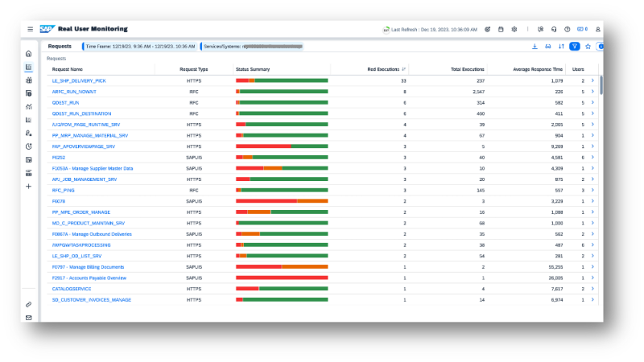The image size is (644, 362).
Task: Click the sort icon in toolbar
Action: pyautogui.click(x=561, y=46)
